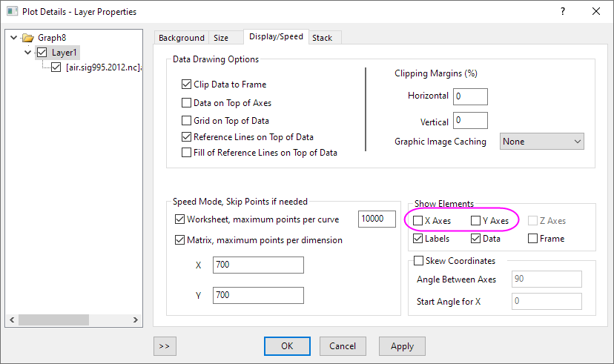Toggle Layer1 visibility checkbox in tree
This screenshot has width=614, height=364.
pyautogui.click(x=42, y=53)
